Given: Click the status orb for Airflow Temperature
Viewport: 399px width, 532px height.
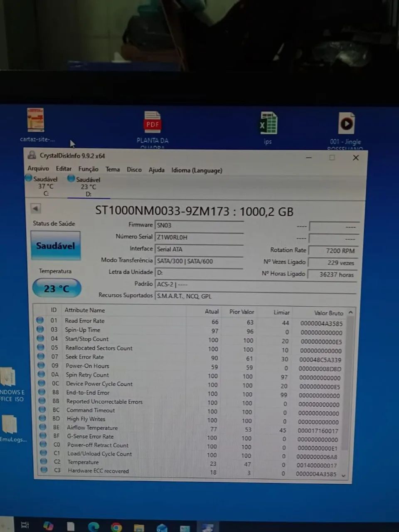Looking at the screenshot, I should [x=43, y=427].
